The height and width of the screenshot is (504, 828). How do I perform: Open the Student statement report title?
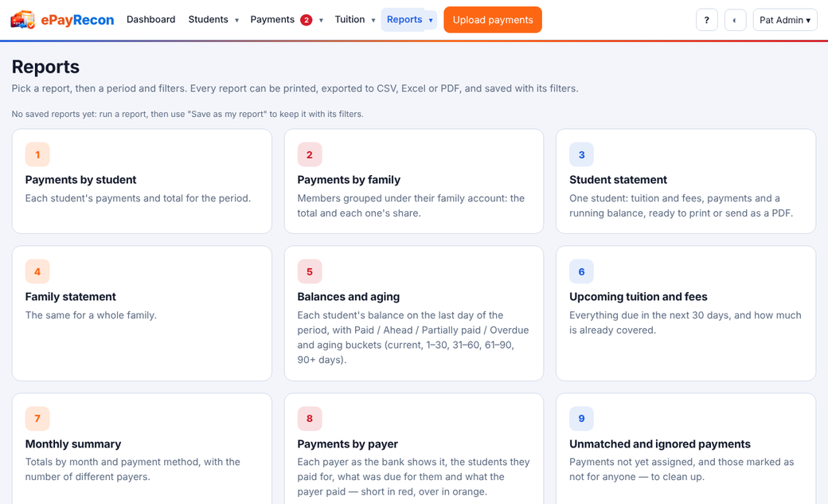point(618,180)
